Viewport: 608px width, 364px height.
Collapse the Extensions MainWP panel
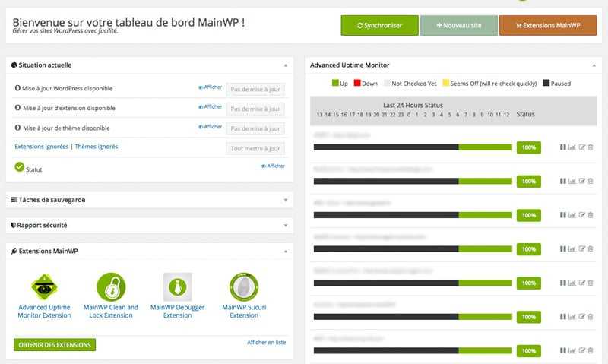pos(286,252)
